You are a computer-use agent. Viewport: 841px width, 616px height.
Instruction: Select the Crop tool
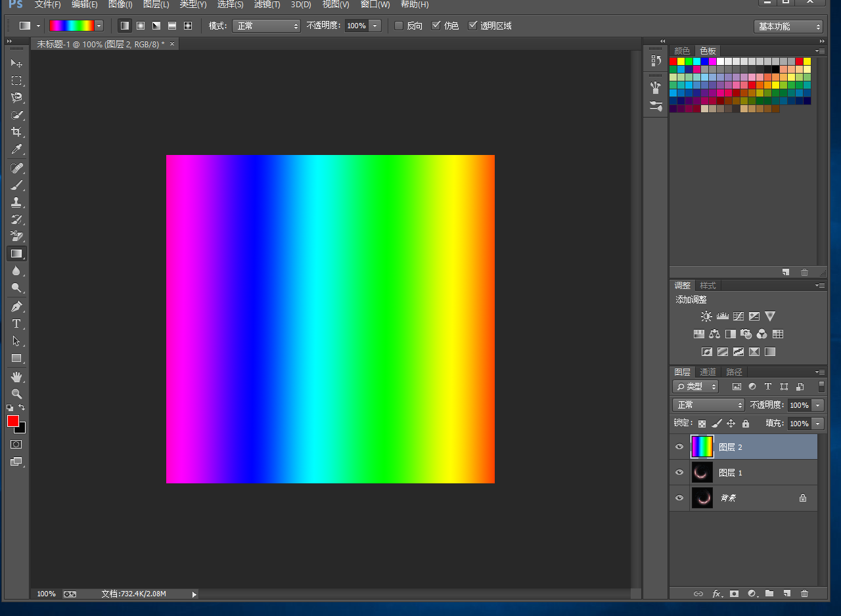16,132
